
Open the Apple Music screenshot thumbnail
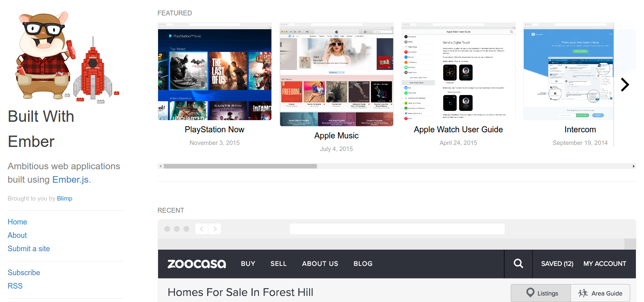pos(336,74)
